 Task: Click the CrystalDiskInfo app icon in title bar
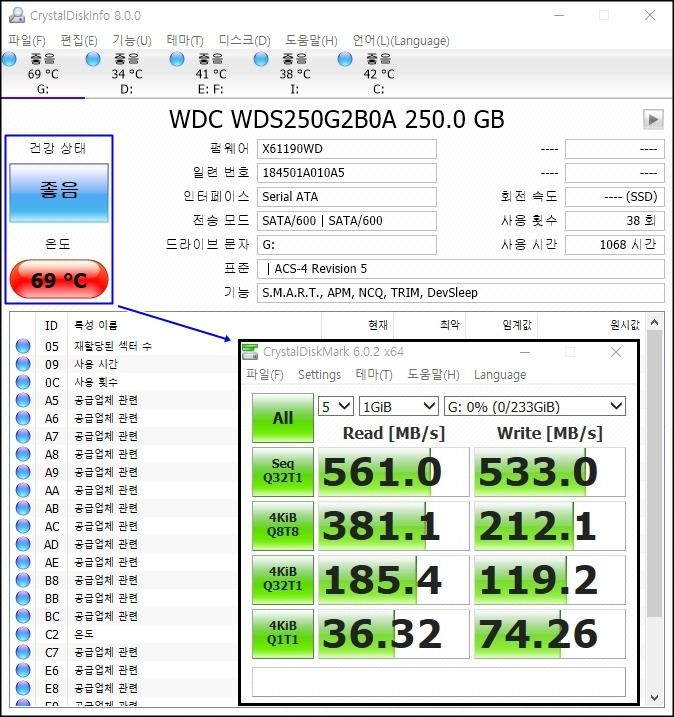tap(16, 15)
